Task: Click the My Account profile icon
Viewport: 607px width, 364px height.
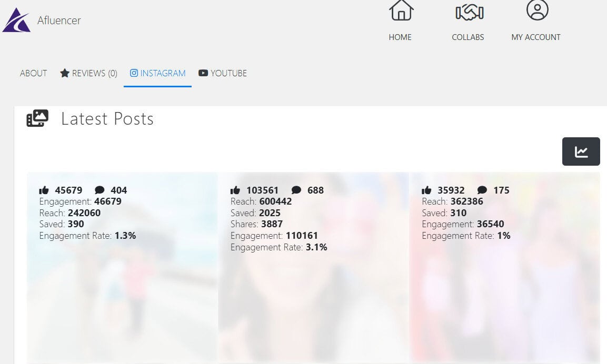Action: [536, 10]
